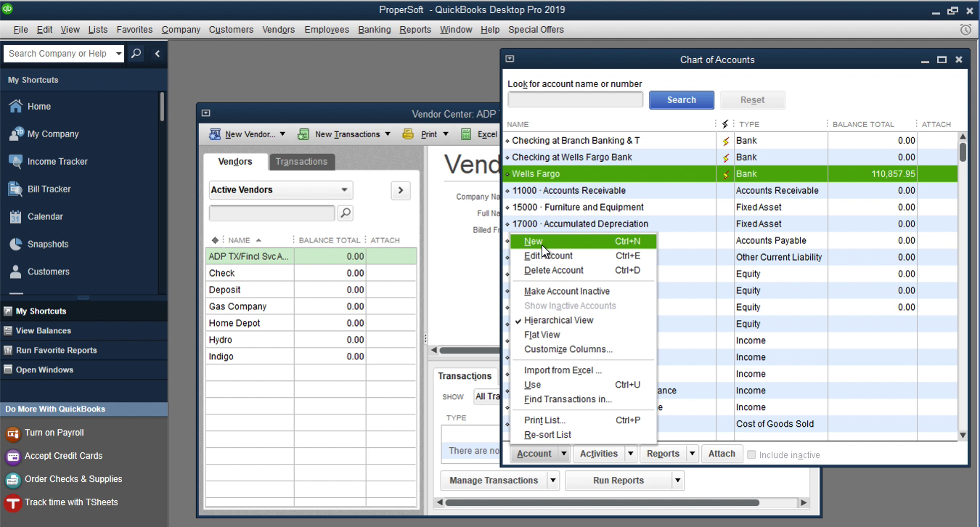980x527 pixels.
Task: Toggle the Include inactive checkbox
Action: coord(751,455)
